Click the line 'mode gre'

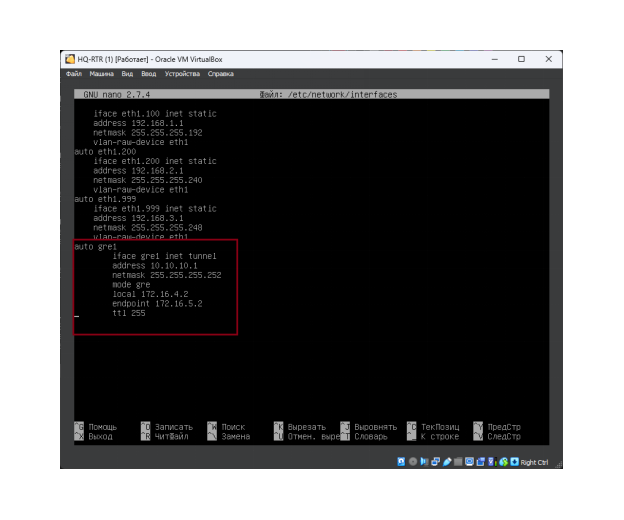pyautogui.click(x=131, y=285)
